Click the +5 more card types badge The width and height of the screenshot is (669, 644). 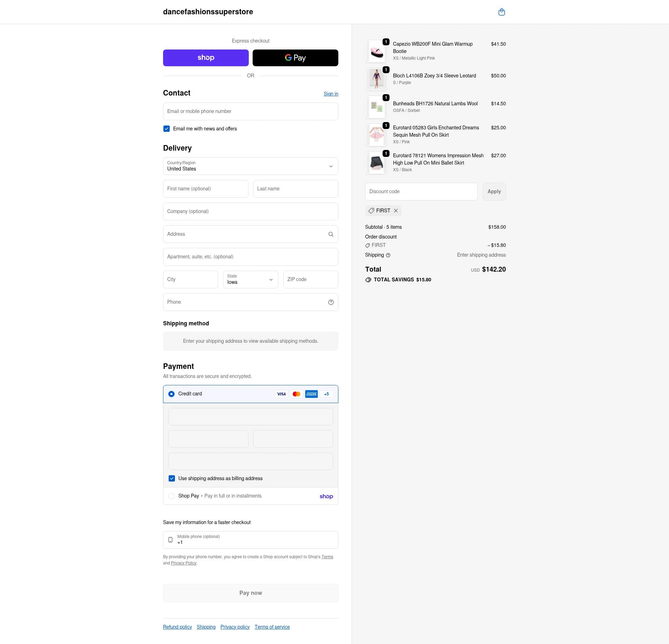pos(326,394)
